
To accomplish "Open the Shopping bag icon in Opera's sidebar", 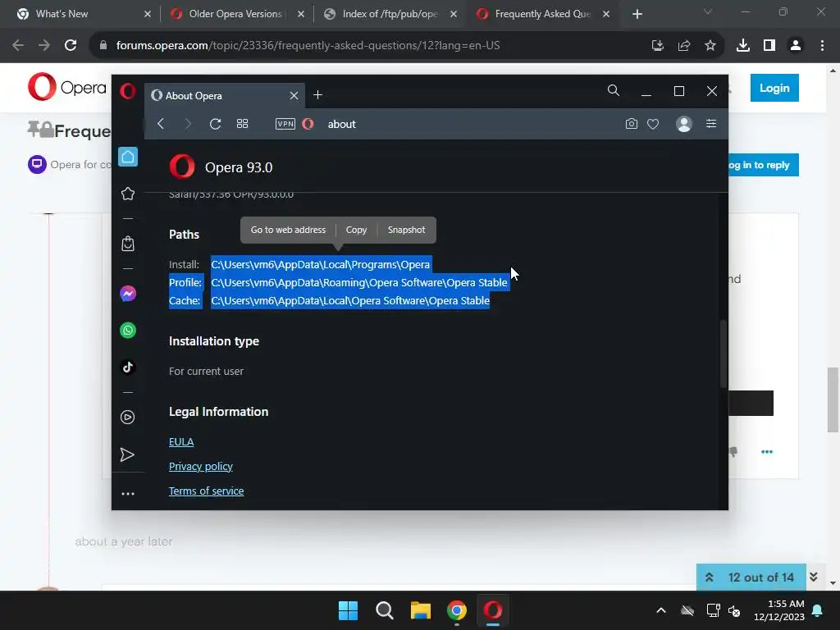I will click(127, 244).
